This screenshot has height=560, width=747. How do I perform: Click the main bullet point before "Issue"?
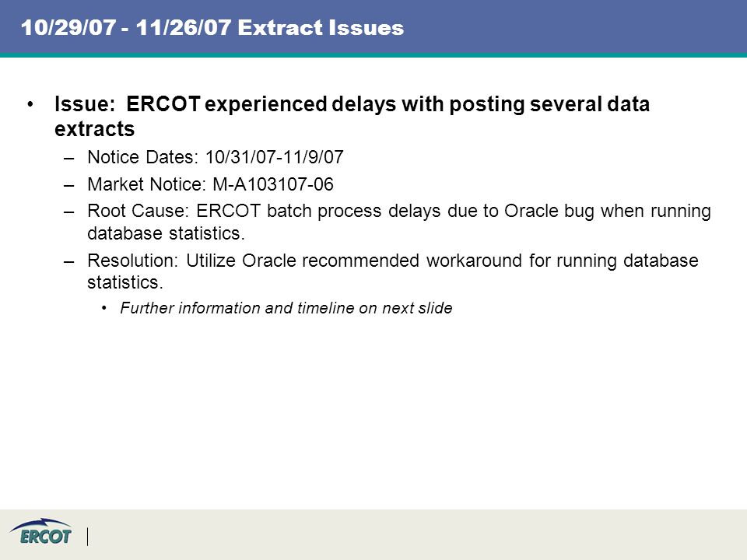pyautogui.click(x=30, y=104)
